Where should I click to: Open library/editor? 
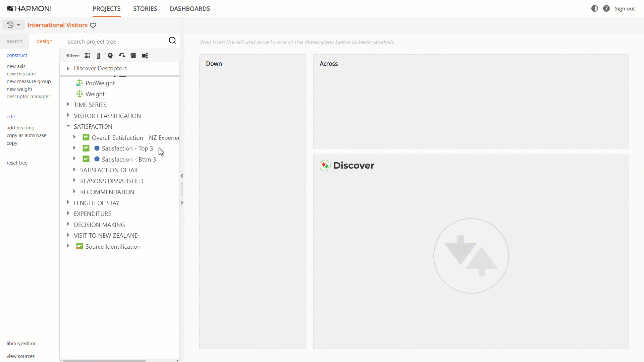21,344
